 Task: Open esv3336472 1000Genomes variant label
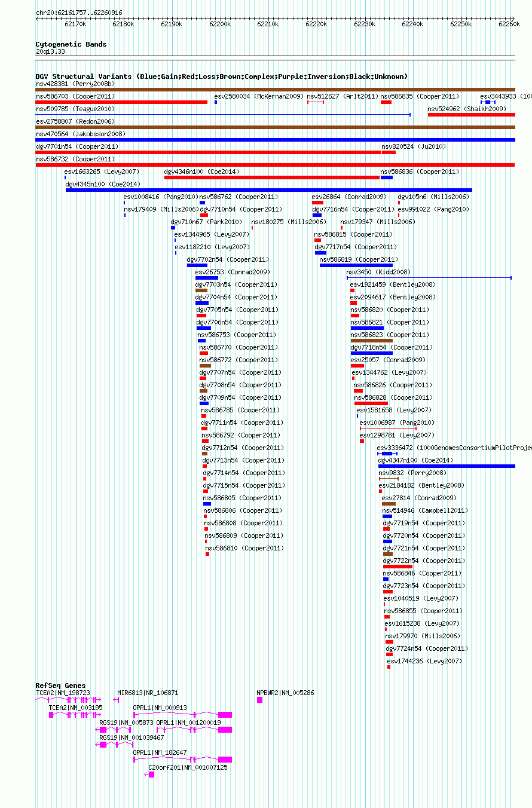(454, 448)
